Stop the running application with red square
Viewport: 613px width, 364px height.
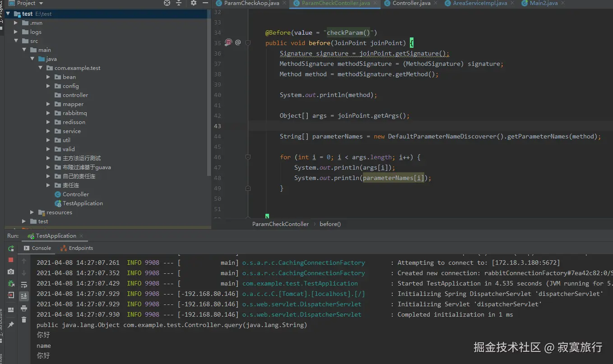click(x=11, y=260)
